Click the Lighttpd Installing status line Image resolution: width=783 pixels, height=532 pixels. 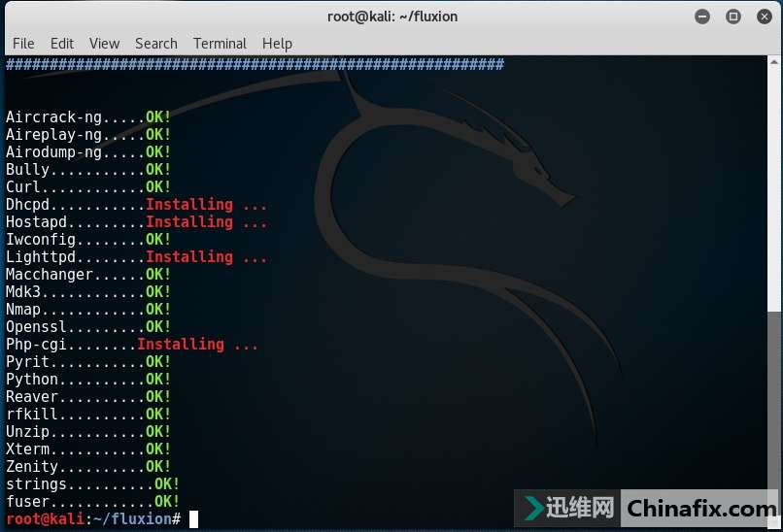(x=136, y=257)
